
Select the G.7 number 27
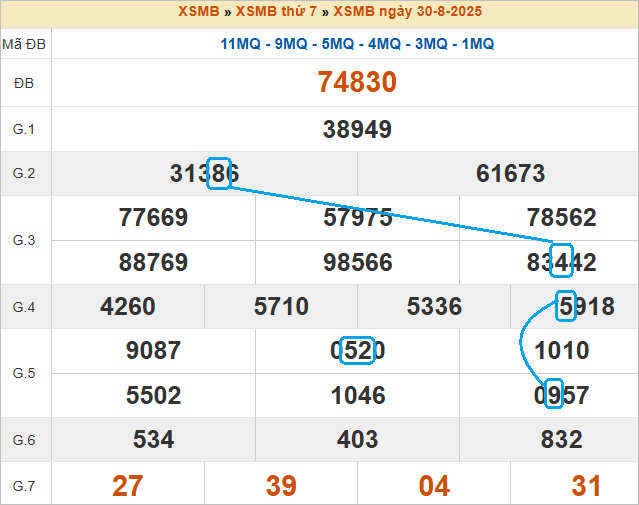(x=128, y=486)
